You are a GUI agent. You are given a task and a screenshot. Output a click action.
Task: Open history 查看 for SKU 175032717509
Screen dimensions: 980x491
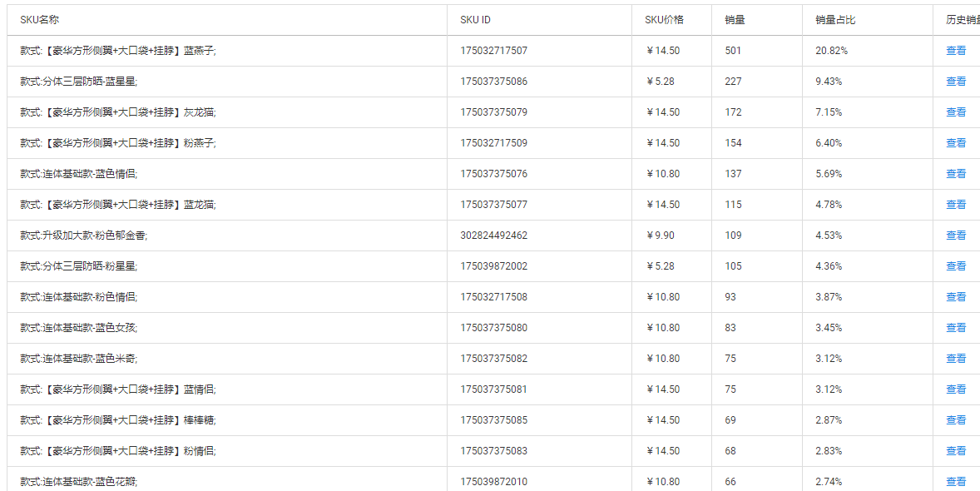tap(956, 143)
